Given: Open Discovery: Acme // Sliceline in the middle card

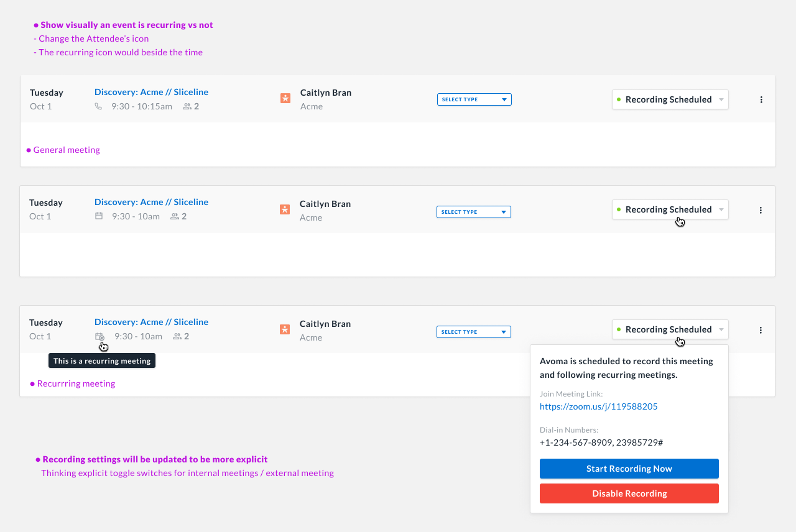Looking at the screenshot, I should coord(151,202).
